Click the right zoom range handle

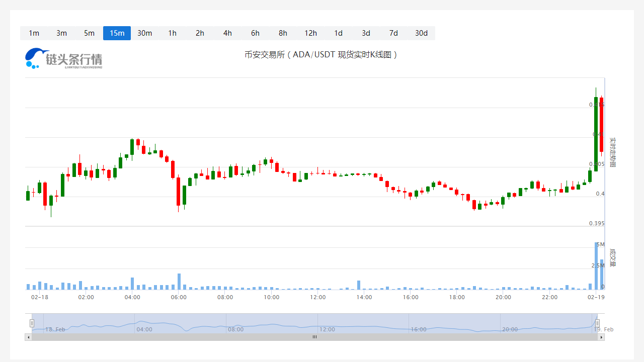click(x=597, y=323)
